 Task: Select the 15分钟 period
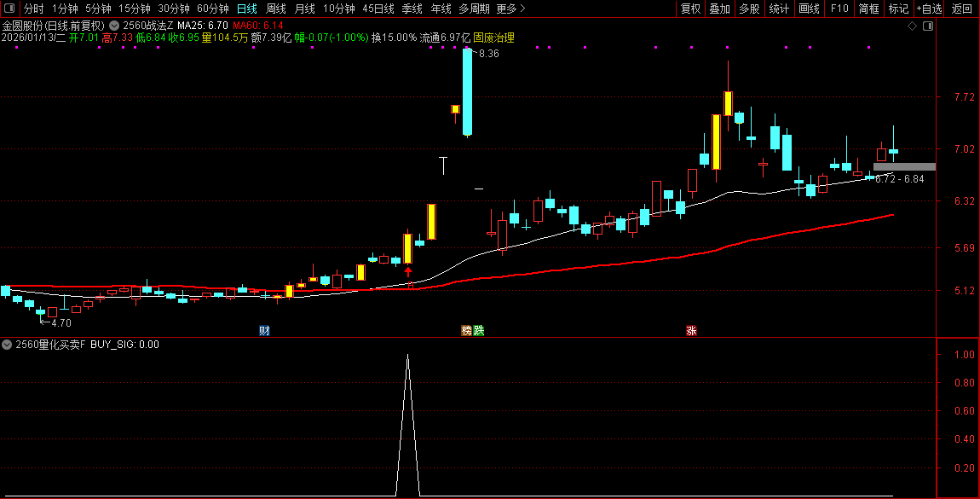pyautogui.click(x=135, y=9)
